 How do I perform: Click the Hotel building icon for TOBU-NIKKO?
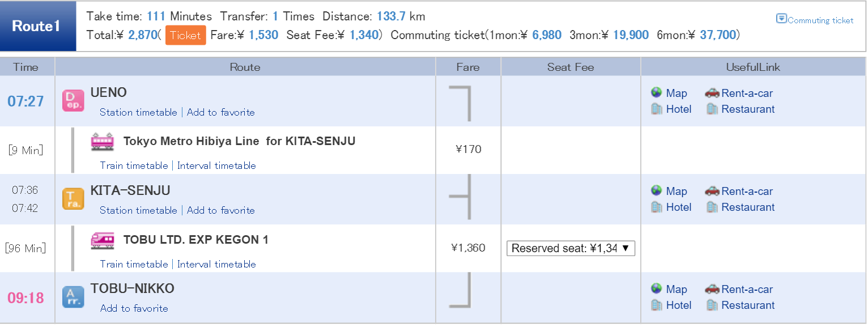click(x=657, y=305)
